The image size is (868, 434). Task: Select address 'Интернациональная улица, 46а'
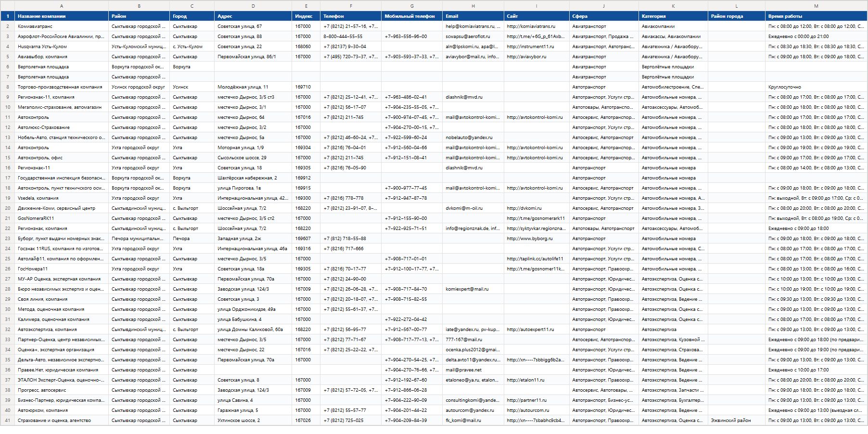click(x=253, y=249)
